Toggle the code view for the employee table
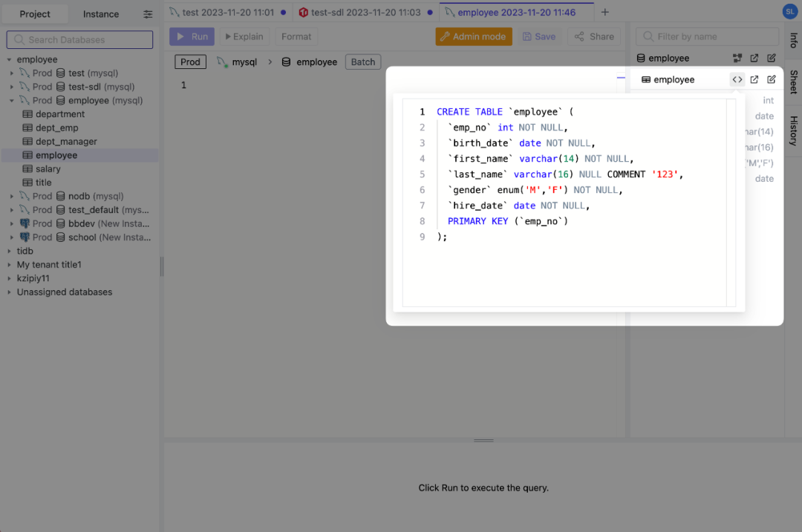This screenshot has width=802, height=532. [737, 79]
